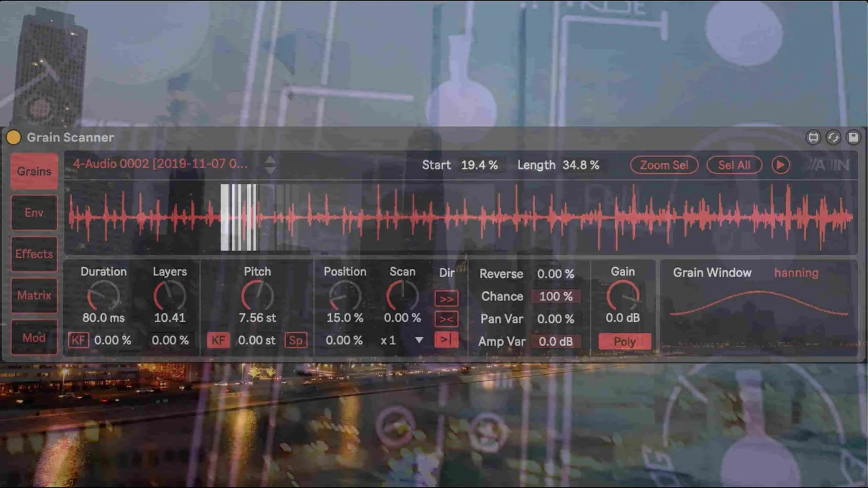Click the Gain knob

point(623,296)
